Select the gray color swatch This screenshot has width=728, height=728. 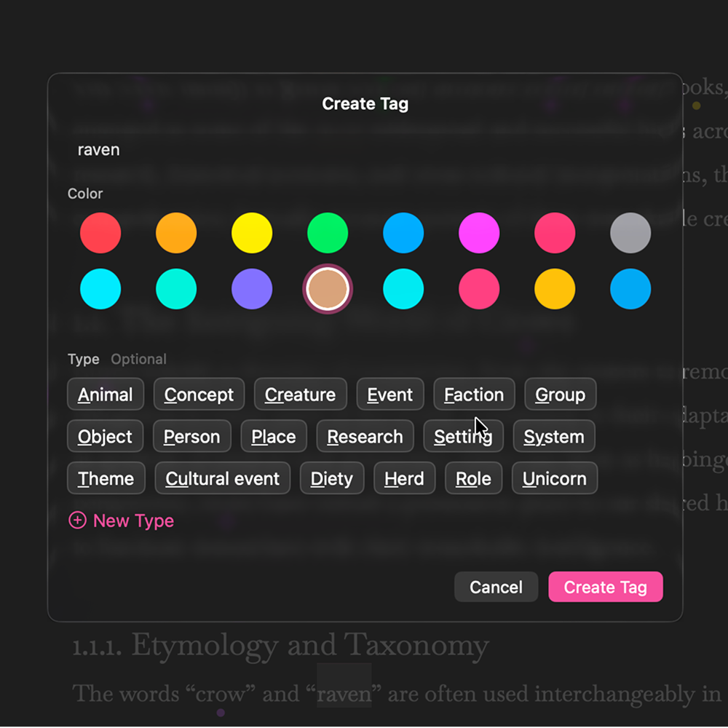pos(630,233)
